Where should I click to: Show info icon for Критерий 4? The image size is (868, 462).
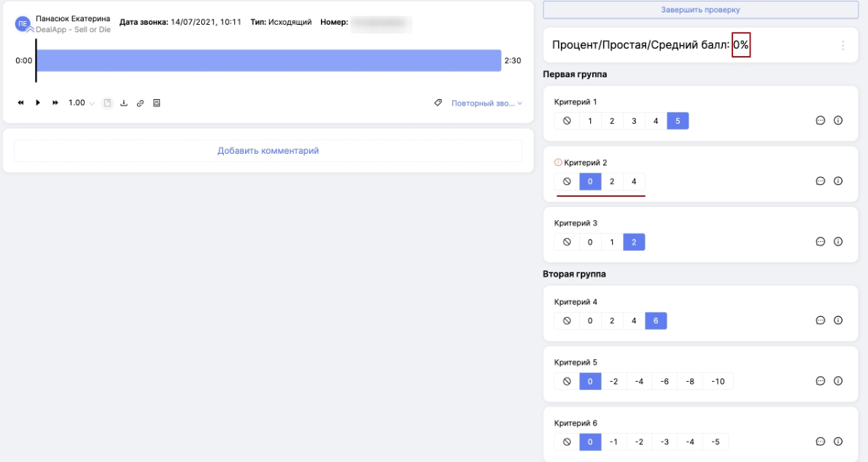[838, 321]
